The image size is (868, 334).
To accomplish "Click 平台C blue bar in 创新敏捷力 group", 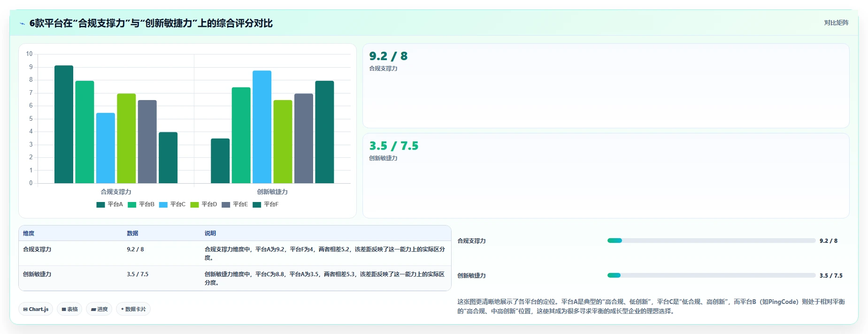I will tap(262, 127).
